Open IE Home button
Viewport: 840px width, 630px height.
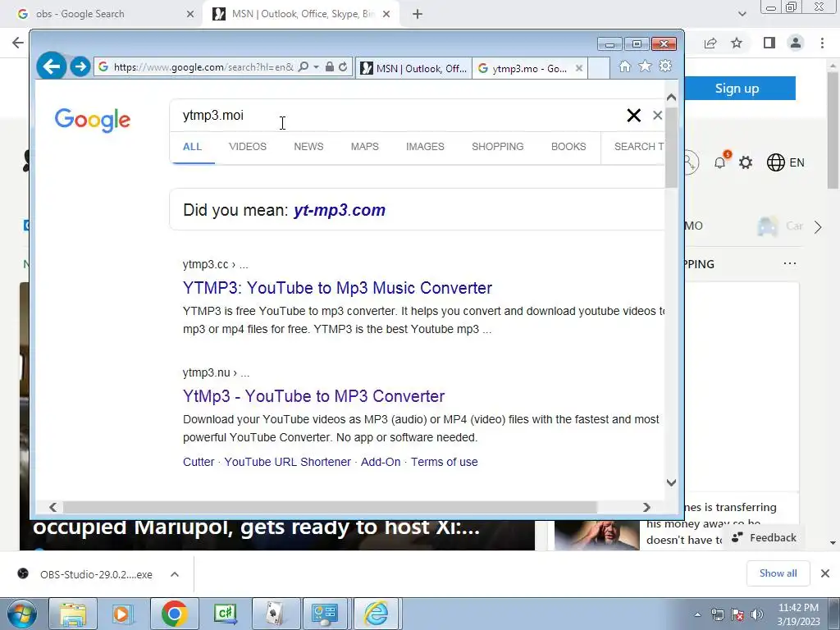coord(624,66)
